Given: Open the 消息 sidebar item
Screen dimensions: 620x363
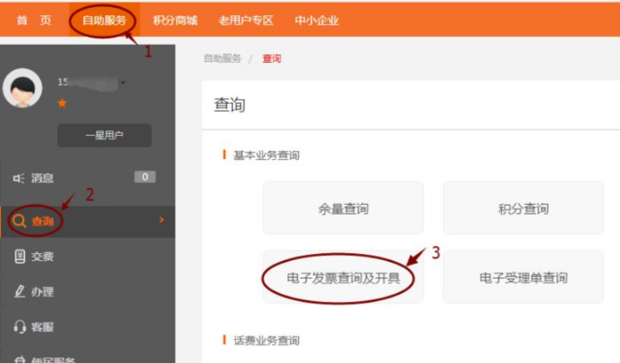Looking at the screenshot, I should (x=42, y=178).
